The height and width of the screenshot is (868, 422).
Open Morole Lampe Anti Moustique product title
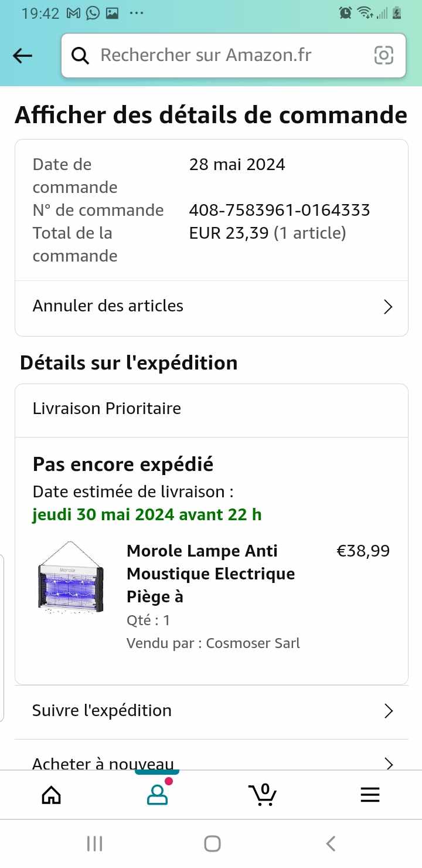click(x=211, y=574)
